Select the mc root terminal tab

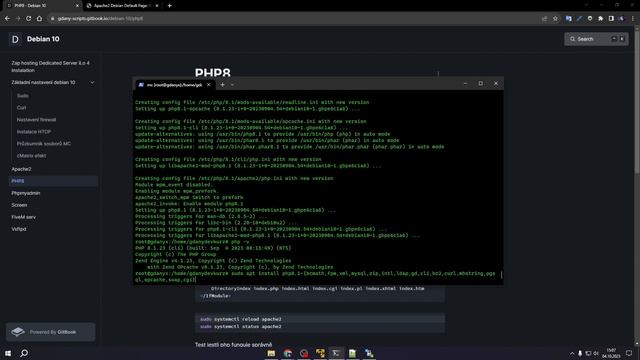[x=175, y=85]
